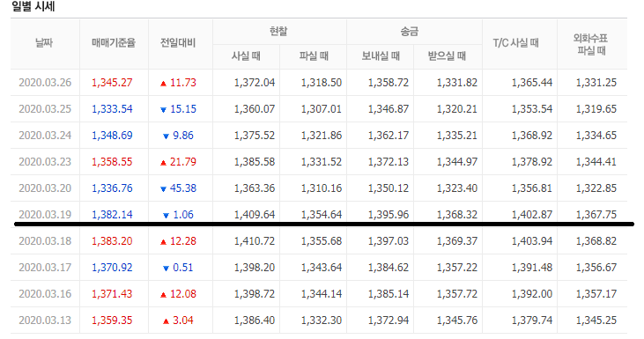644x339 pixels.
Task: Click base rate 1,370.92
Action: [112, 267]
